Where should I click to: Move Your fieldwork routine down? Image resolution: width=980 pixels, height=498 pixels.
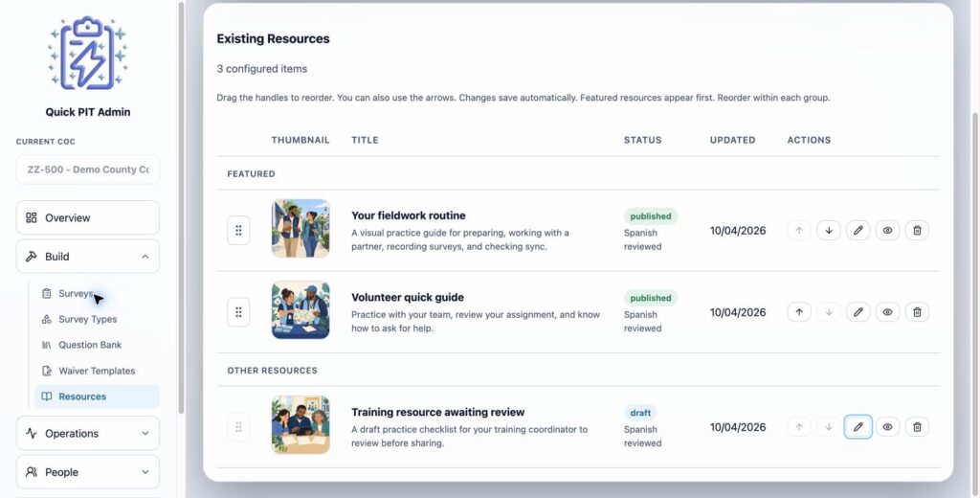(x=829, y=230)
